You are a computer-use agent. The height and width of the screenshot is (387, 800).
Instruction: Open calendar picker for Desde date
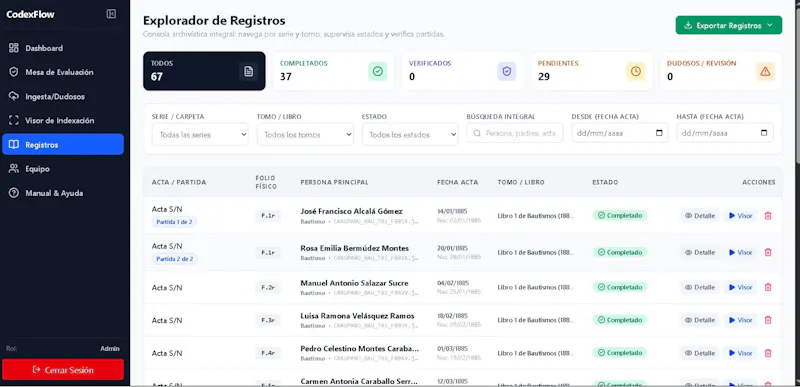pyautogui.click(x=659, y=133)
